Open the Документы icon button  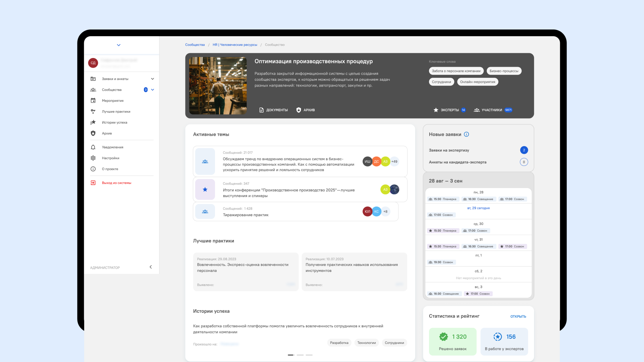click(x=261, y=110)
